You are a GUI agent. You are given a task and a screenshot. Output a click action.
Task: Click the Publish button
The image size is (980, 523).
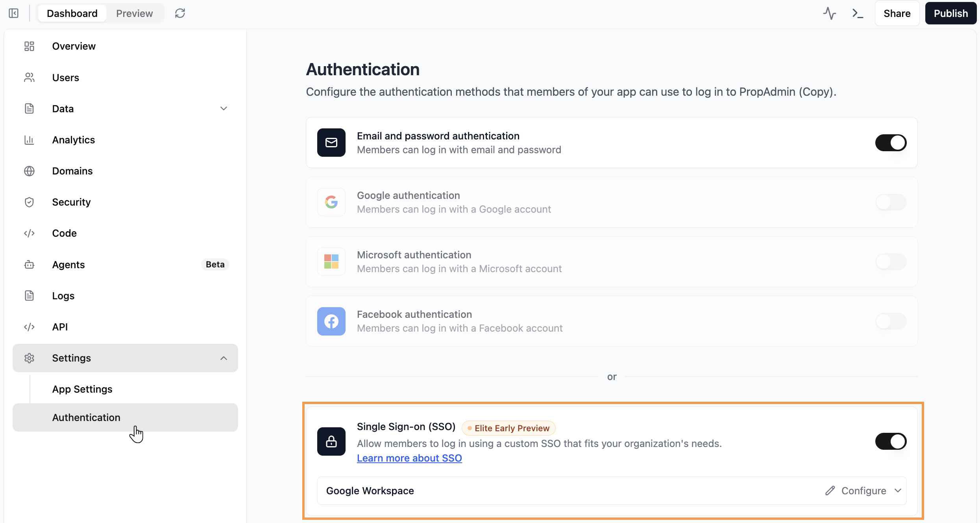point(950,13)
